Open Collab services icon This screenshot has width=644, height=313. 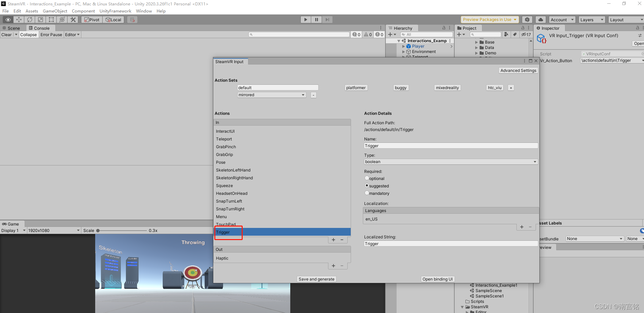tap(527, 20)
